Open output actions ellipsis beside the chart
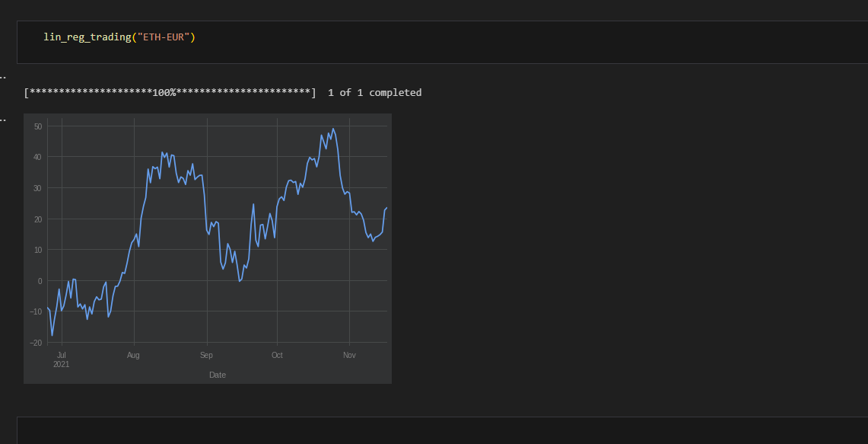The height and width of the screenshot is (444, 868). (2, 119)
